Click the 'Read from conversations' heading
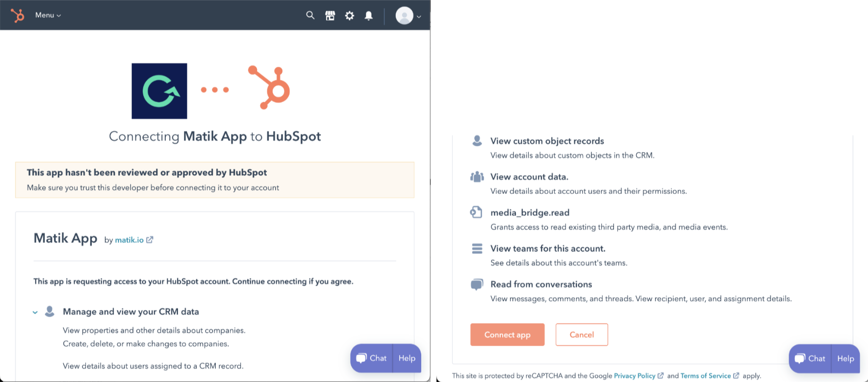 pos(541,284)
